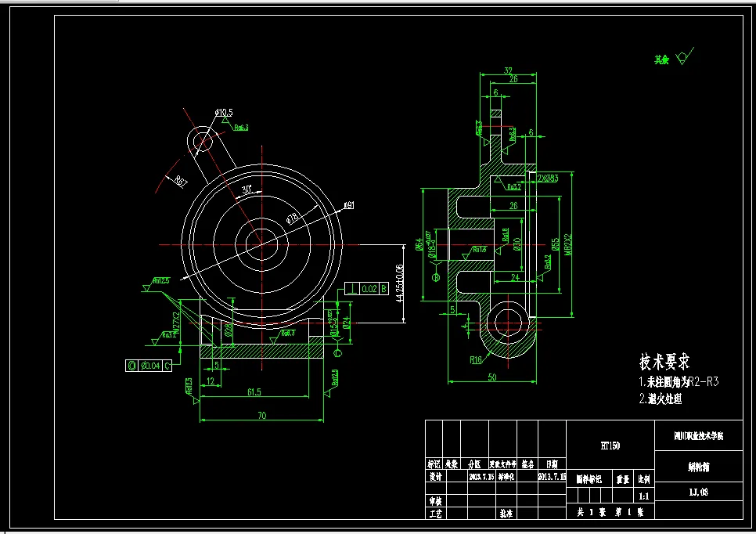
Task: Select the 处数 header cell
Action: click(x=452, y=464)
